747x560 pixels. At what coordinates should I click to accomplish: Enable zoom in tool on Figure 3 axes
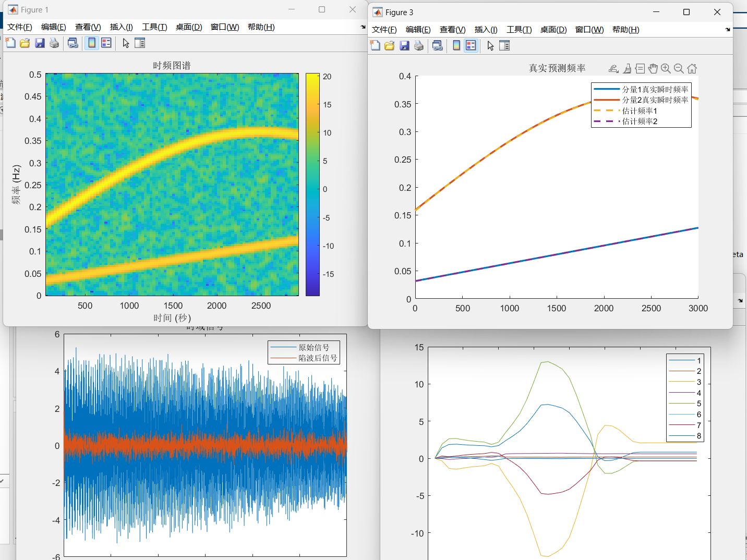tap(666, 68)
